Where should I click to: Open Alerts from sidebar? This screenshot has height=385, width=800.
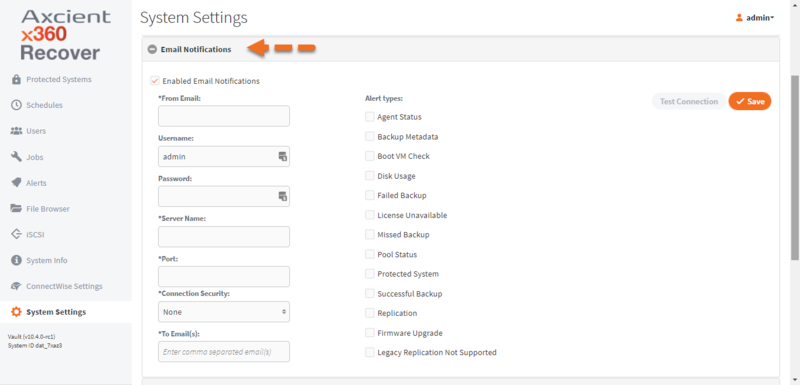coord(36,183)
